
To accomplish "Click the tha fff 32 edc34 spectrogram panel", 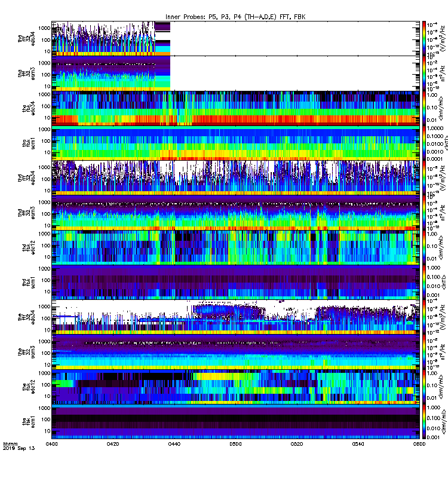I will coord(235,38).
